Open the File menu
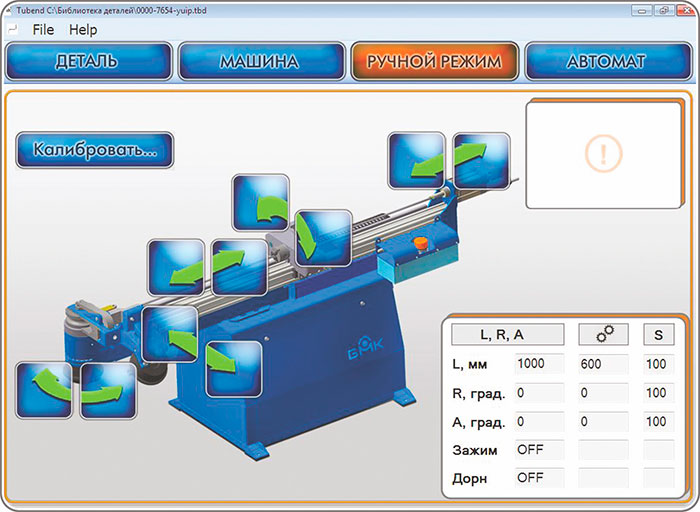 coord(43,30)
